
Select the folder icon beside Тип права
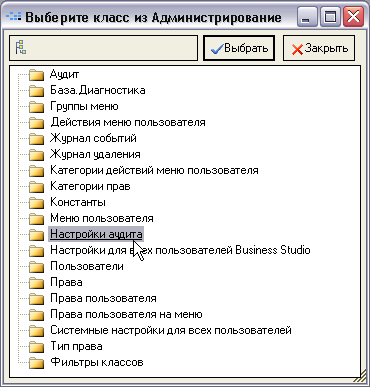click(36, 347)
